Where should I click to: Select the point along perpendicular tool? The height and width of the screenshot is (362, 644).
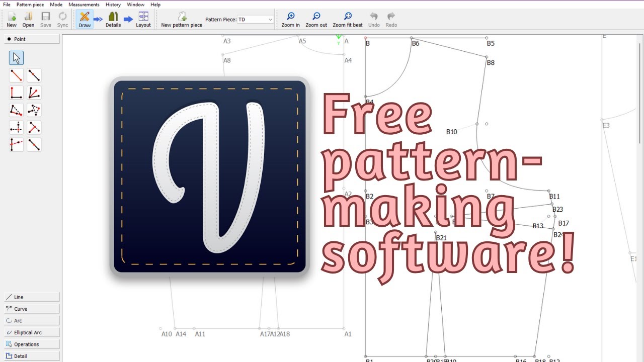[16, 93]
